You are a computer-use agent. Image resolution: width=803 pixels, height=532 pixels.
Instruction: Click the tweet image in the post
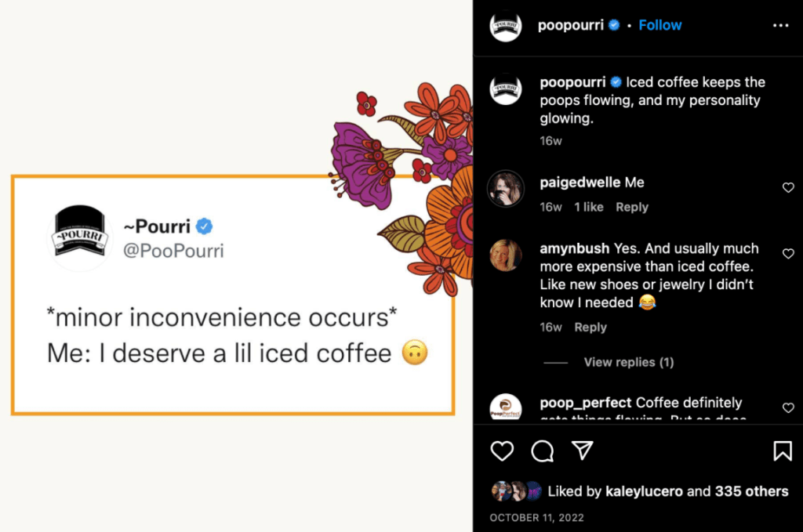233,295
